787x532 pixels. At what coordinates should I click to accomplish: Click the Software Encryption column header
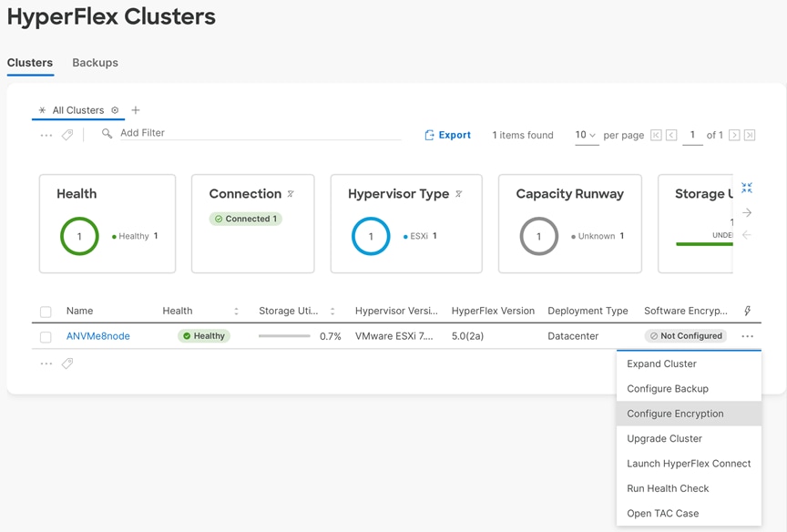[x=686, y=311]
